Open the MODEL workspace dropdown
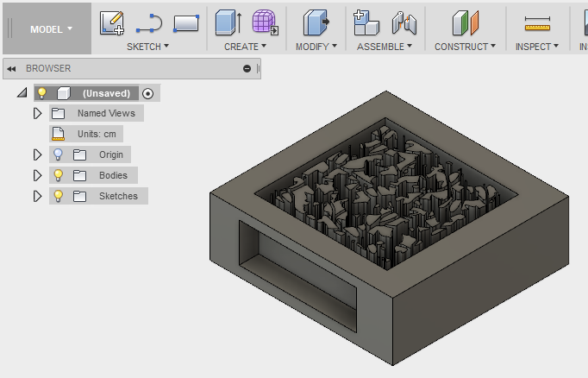 point(47,28)
